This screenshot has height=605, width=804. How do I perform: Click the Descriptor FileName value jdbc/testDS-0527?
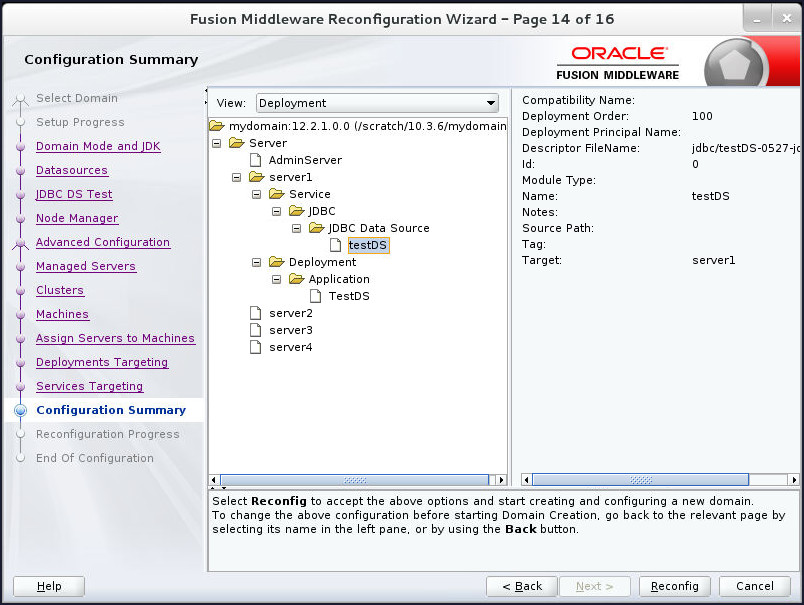tap(746, 148)
